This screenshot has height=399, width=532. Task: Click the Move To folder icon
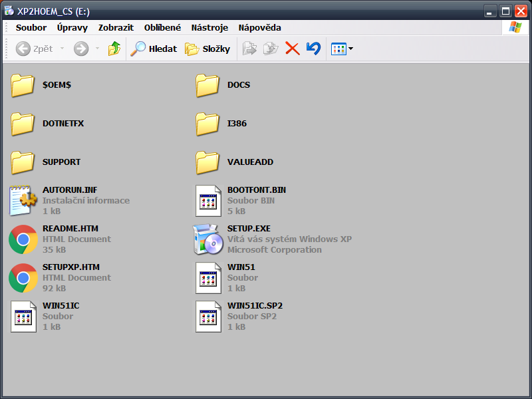250,49
